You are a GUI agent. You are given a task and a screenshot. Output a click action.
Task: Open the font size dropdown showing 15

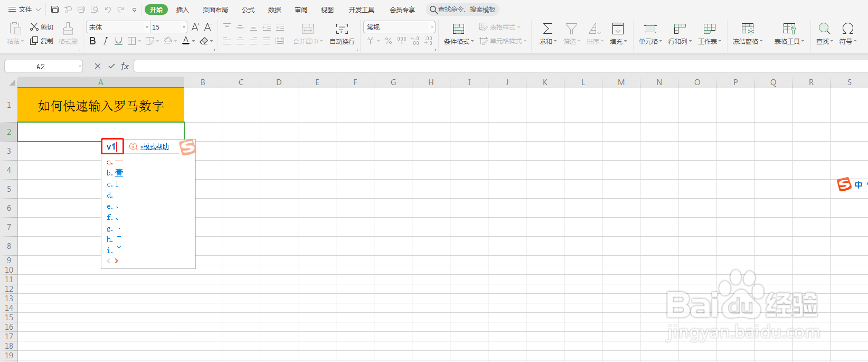click(x=184, y=27)
